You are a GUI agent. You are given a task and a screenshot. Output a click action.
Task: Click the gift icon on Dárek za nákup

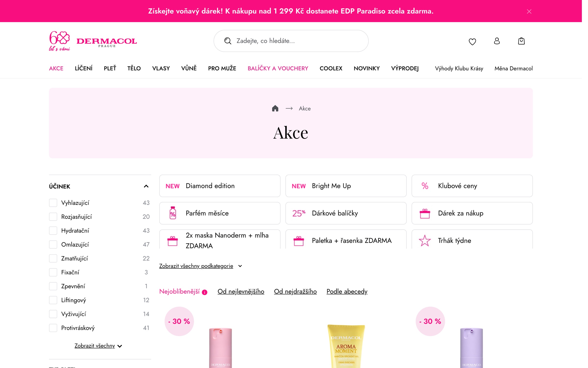click(425, 213)
